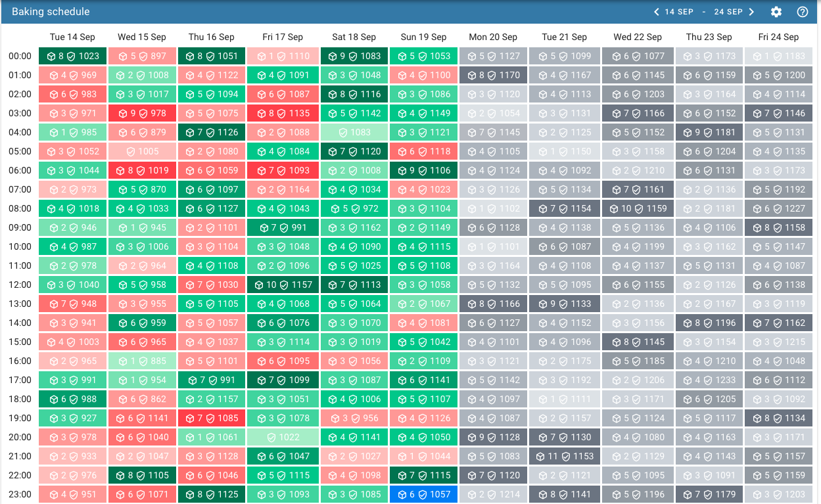The image size is (821, 504).
Task: Select the Sat 18 Sep column header
Action: coord(354,37)
